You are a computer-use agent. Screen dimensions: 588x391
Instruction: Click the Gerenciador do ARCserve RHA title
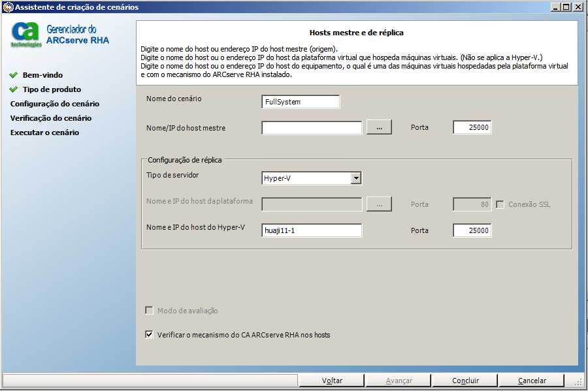pos(78,35)
